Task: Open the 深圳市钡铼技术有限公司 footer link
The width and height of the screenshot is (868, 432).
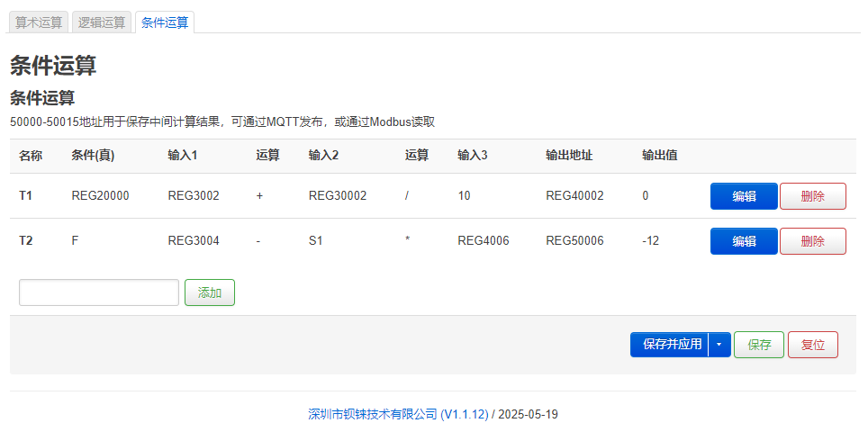Action: (398, 414)
